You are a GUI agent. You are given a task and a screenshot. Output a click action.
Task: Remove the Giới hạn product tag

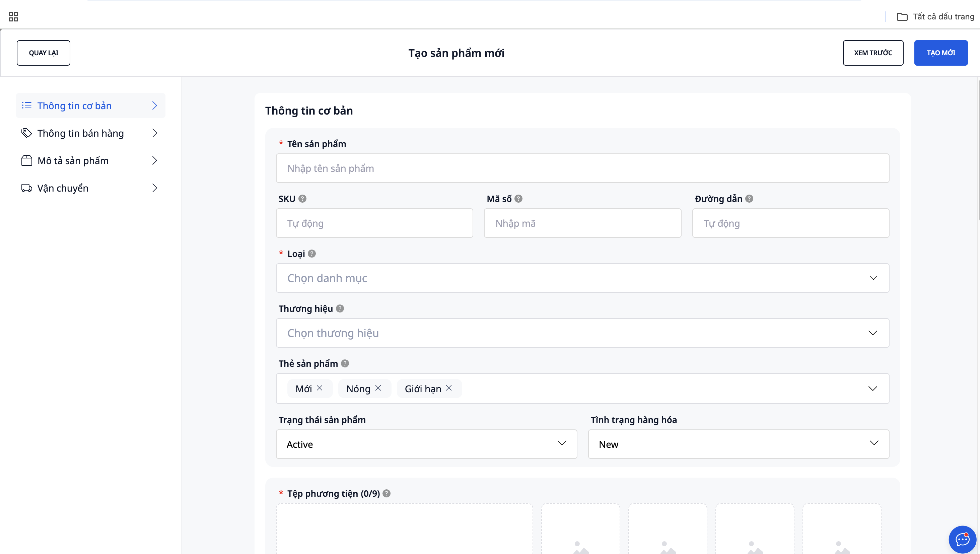pyautogui.click(x=449, y=388)
